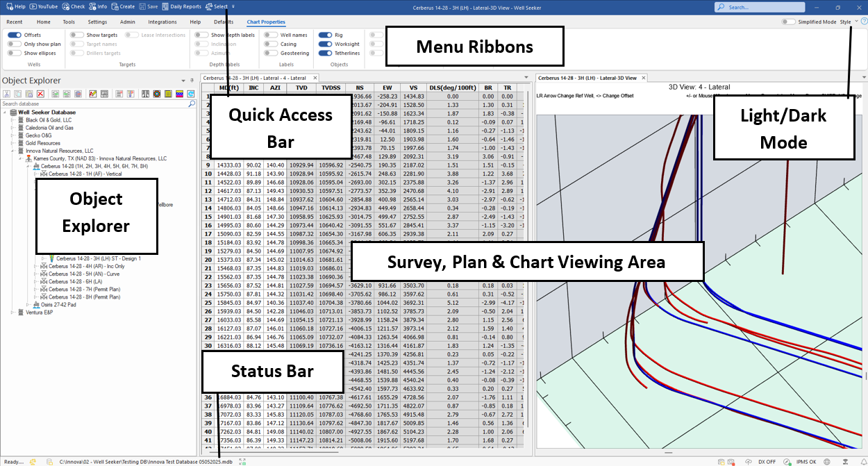This screenshot has height=466, width=868.
Task: Click the magnifier icon in database search
Action: (x=192, y=103)
